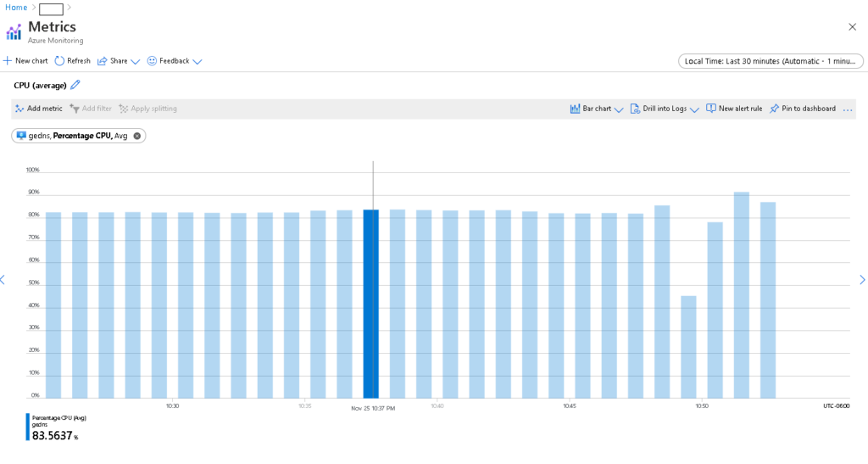Click the blue legend color swatch for gedns
Screen dimensions: 868x464
[x=28, y=427]
